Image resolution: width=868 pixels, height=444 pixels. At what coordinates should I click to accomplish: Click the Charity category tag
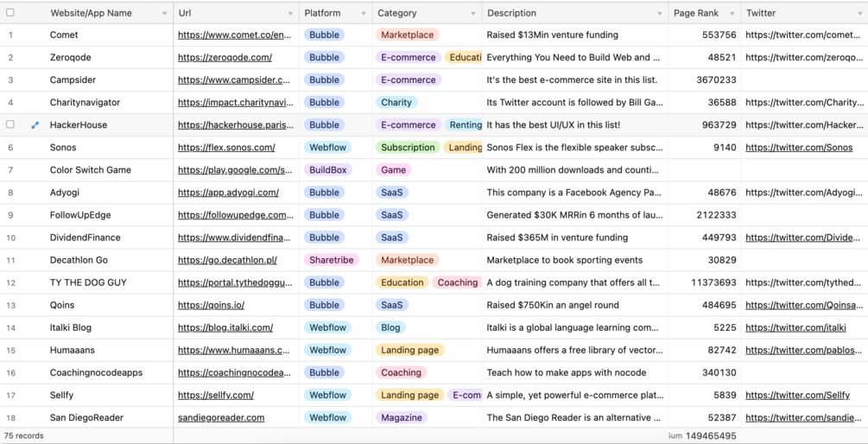(x=396, y=103)
